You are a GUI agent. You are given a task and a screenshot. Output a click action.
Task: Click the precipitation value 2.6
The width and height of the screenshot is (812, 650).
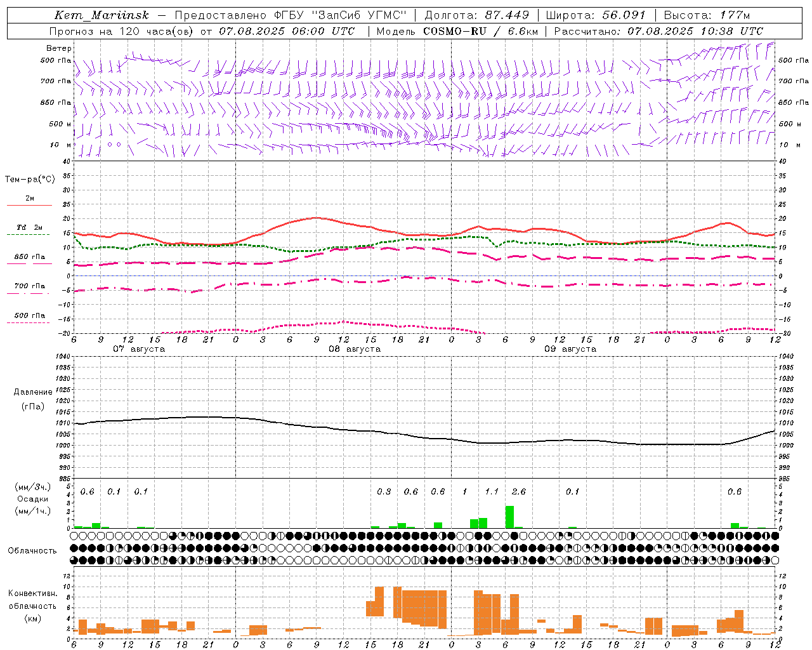(518, 492)
